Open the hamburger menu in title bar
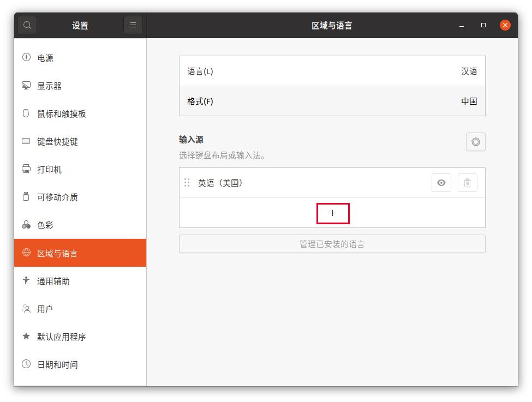Image resolution: width=532 pixels, height=402 pixels. (133, 25)
